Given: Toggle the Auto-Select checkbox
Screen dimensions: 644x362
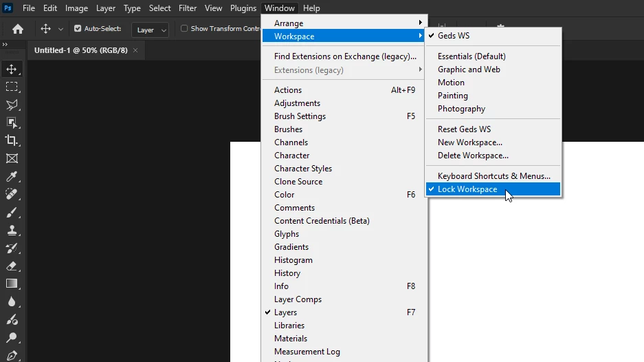Looking at the screenshot, I should [78, 28].
